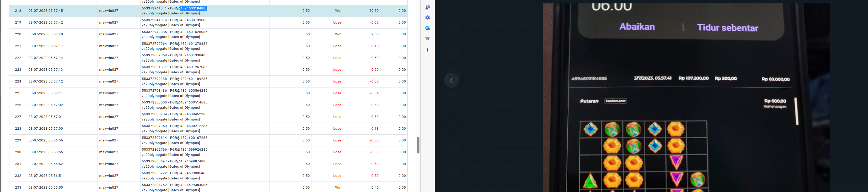This screenshot has height=192, width=868.
Task: Click the plus icon to customize sidebar
Action: point(427,50)
